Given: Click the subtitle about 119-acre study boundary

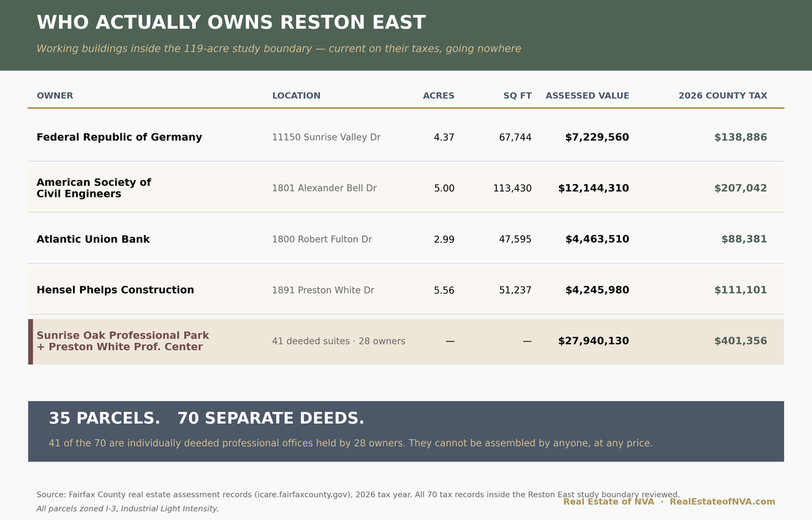Looking at the screenshot, I should pyautogui.click(x=279, y=48).
